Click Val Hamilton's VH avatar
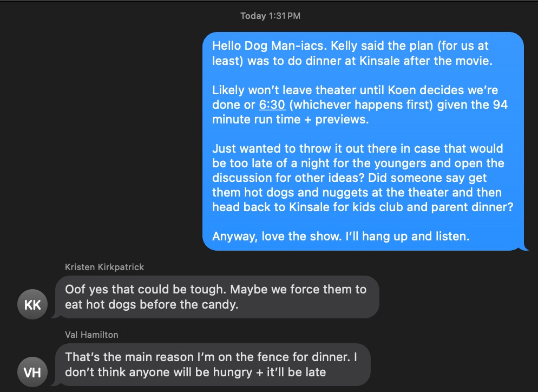Viewport: 538px width, 392px height. tap(33, 372)
